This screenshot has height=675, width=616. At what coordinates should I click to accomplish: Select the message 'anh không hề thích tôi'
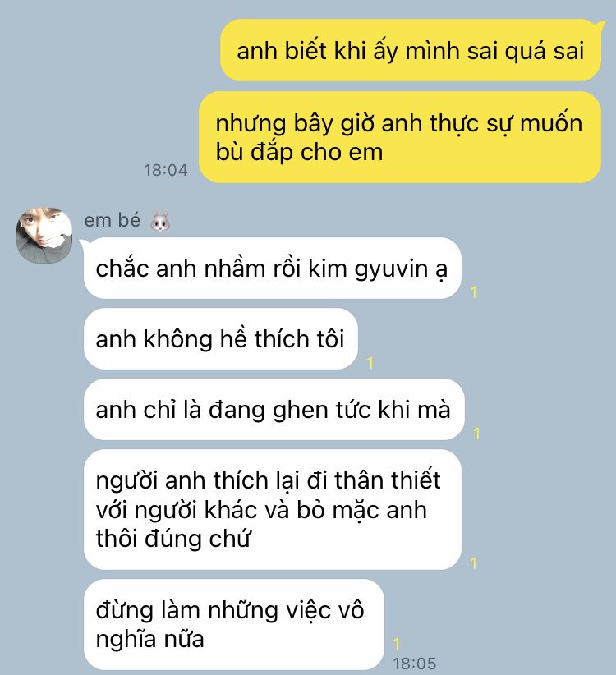click(x=221, y=339)
